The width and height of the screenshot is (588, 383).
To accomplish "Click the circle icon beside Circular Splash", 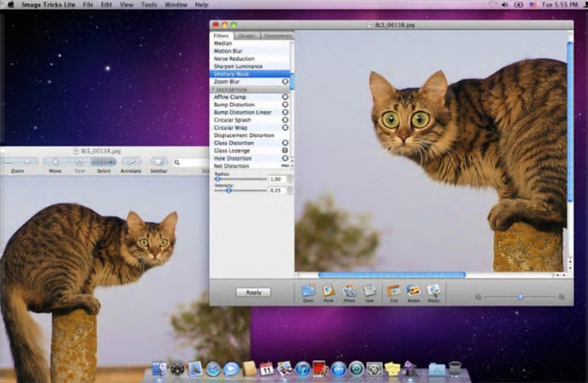I will [x=285, y=120].
